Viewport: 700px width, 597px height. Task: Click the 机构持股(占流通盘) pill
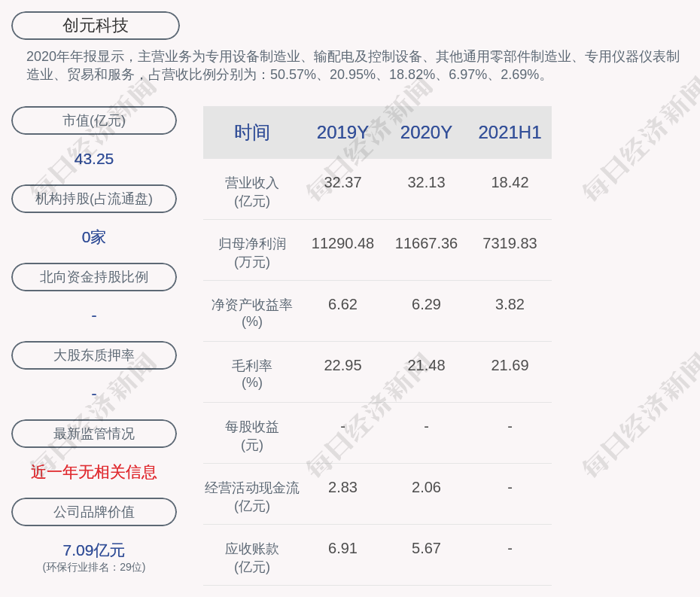(x=94, y=199)
